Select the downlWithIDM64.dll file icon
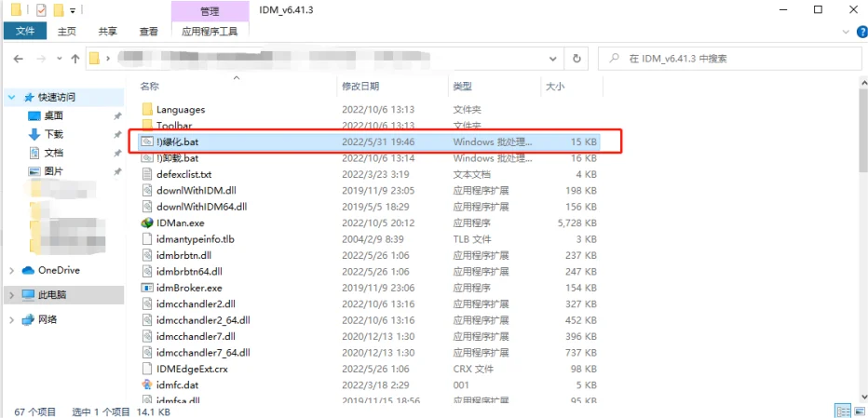868x418 pixels. point(147,207)
